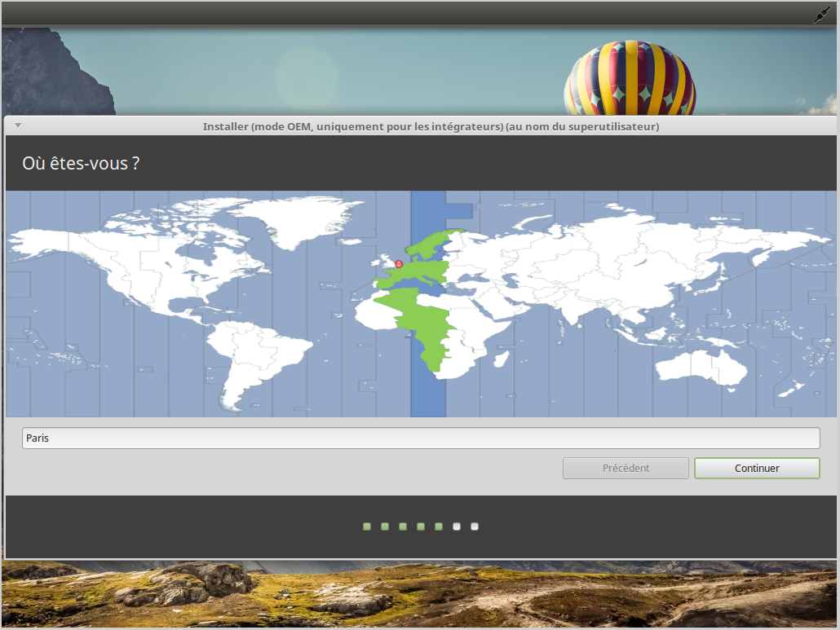Click the first white progress square
The height and width of the screenshot is (630, 840).
pos(457,526)
